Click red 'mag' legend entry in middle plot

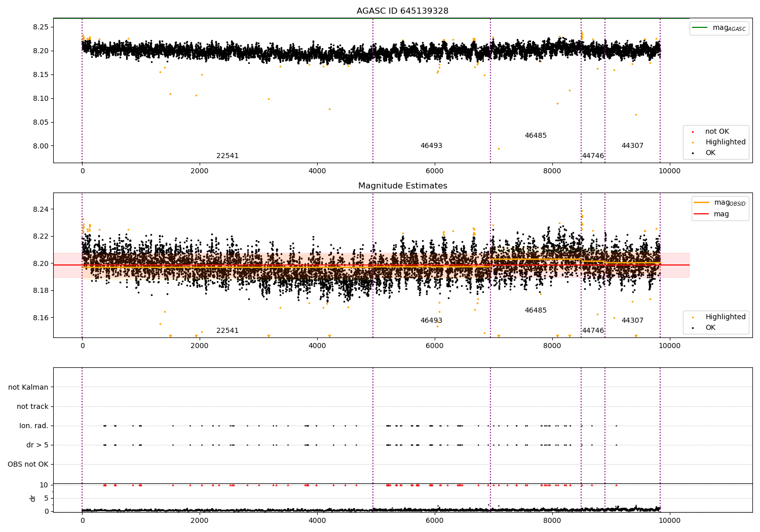coord(712,214)
